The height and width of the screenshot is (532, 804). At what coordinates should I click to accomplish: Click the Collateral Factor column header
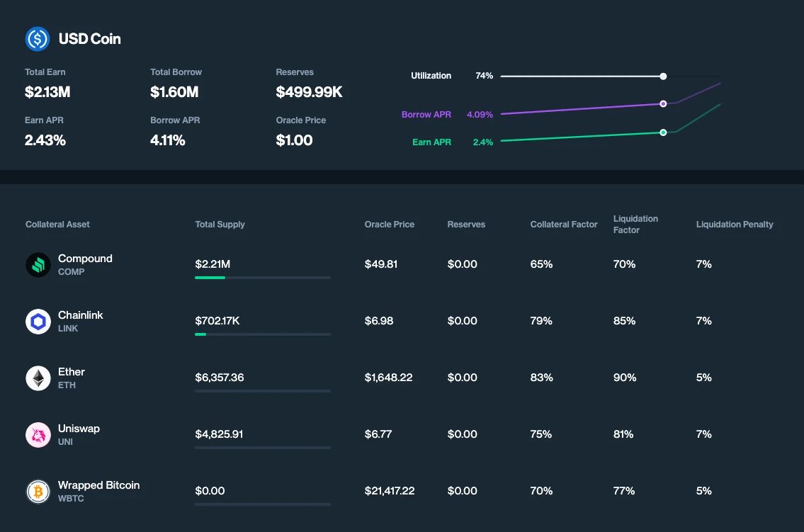click(x=564, y=225)
